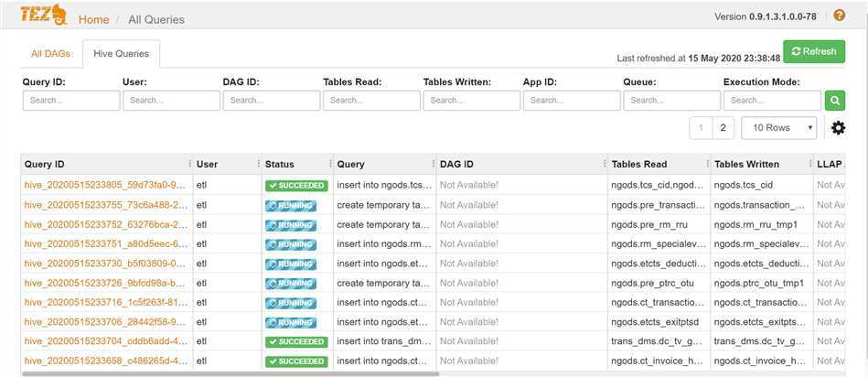Select the Hive Queries tab
The width and height of the screenshot is (868, 377).
coord(121,53)
